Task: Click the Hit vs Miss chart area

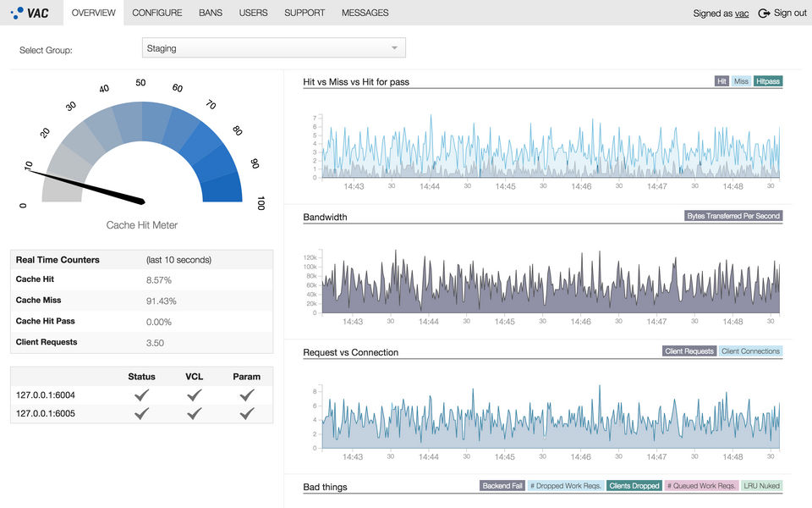Action: (551, 147)
